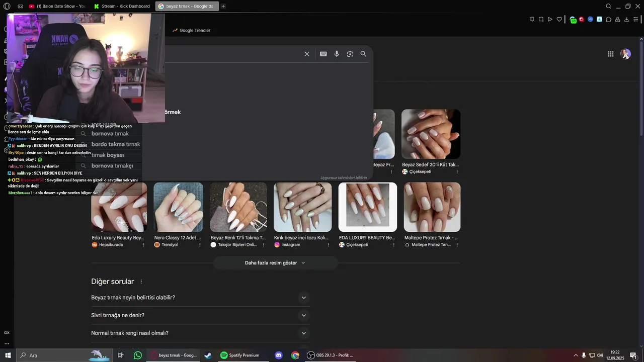Expand 'Beyaz tırnak neyin belirtisi olabilir?'
Screen dimensions: 644x362
click(200, 298)
